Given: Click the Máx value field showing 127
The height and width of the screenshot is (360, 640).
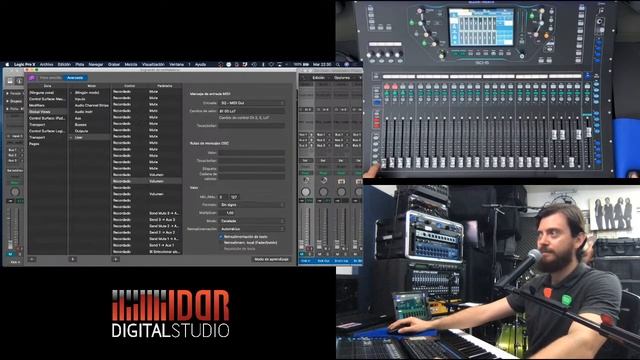Looking at the screenshot, I should pos(234,197).
